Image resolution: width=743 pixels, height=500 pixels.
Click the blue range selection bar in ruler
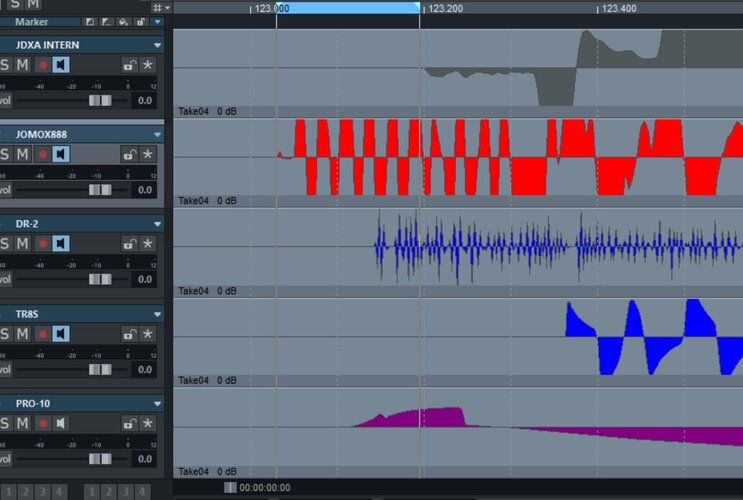348,8
